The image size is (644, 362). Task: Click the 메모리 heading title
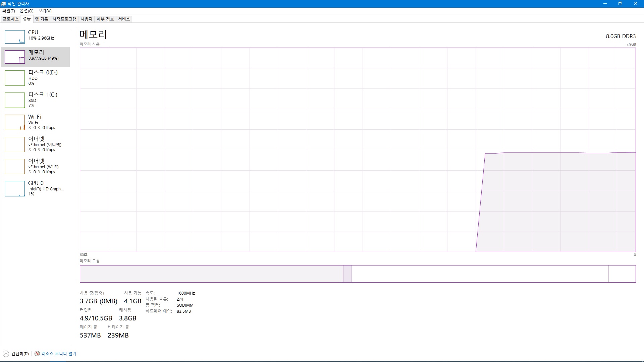(x=93, y=35)
